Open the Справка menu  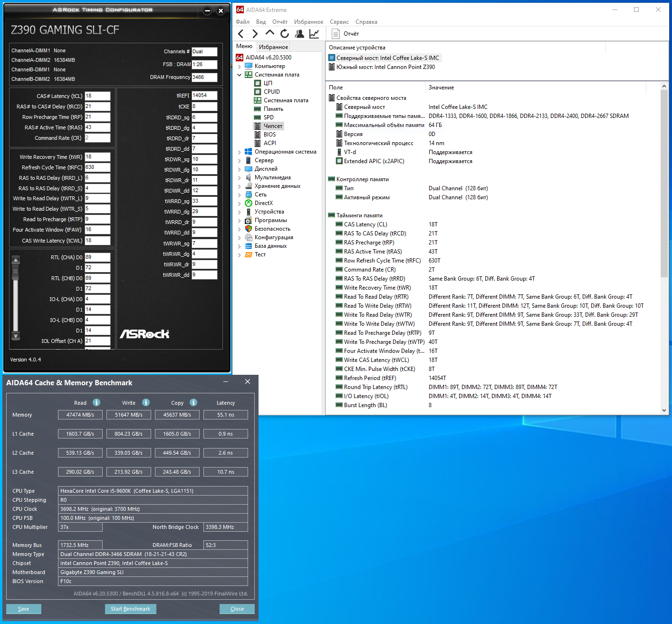(366, 22)
